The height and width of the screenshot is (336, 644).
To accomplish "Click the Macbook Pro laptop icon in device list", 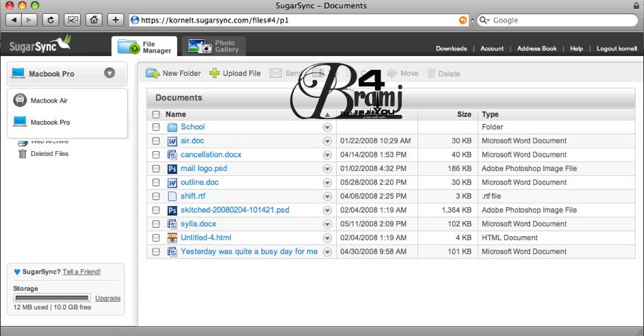I will [19, 122].
